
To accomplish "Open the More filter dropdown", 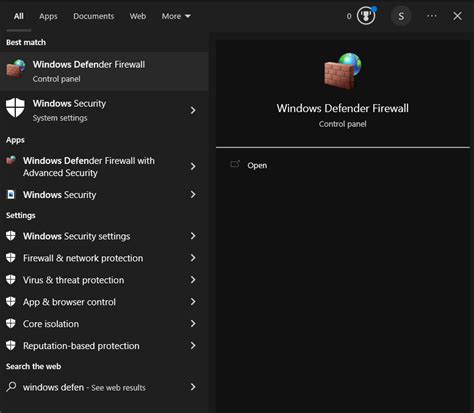I will (176, 16).
